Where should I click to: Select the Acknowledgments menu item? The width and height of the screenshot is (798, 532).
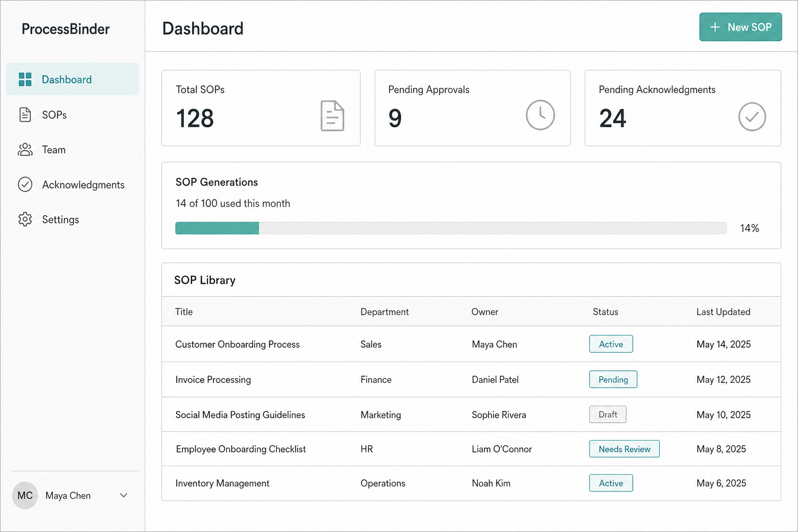(72, 184)
